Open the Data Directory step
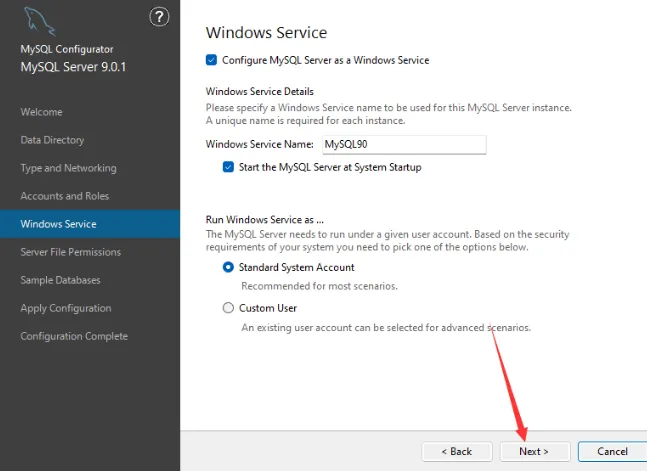 pos(52,140)
